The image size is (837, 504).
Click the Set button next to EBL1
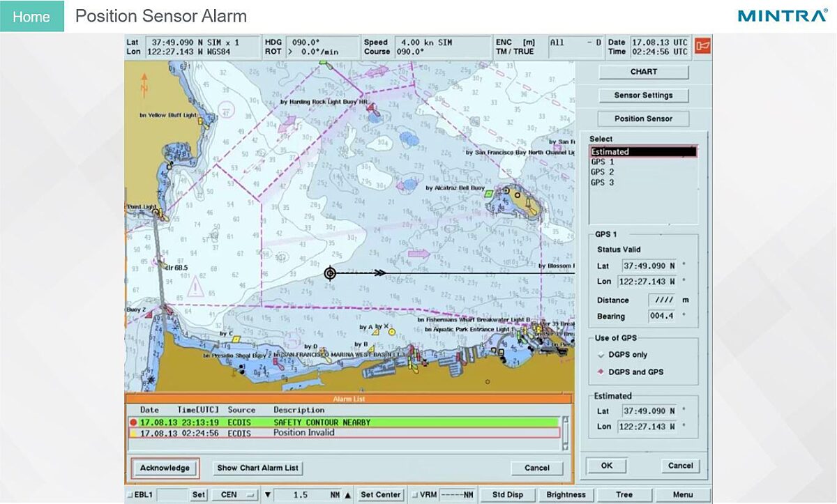(199, 495)
